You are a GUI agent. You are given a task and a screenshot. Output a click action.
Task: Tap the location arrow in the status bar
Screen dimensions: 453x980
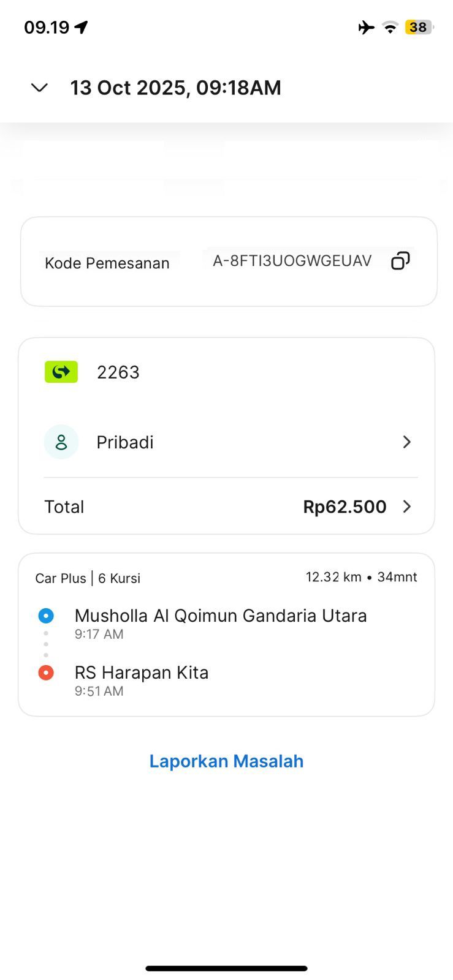pyautogui.click(x=82, y=27)
